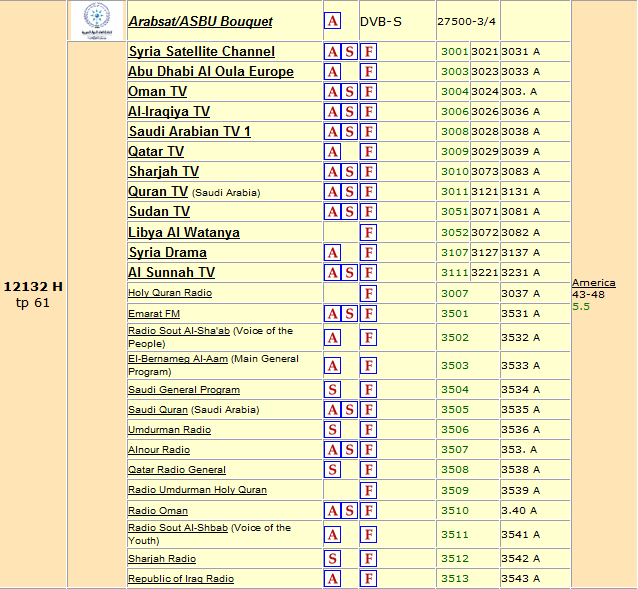Open the Radio Sout Al-Shbab link
Image resolution: width=638 pixels, height=589 pixels.
click(178, 528)
